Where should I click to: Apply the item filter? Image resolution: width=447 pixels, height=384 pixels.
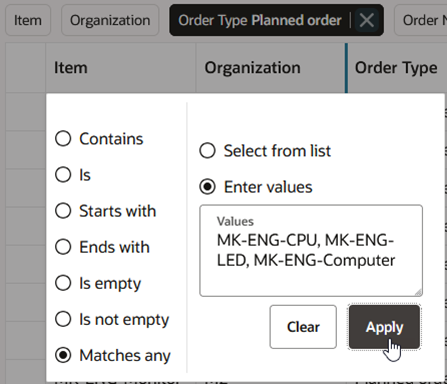pos(384,327)
